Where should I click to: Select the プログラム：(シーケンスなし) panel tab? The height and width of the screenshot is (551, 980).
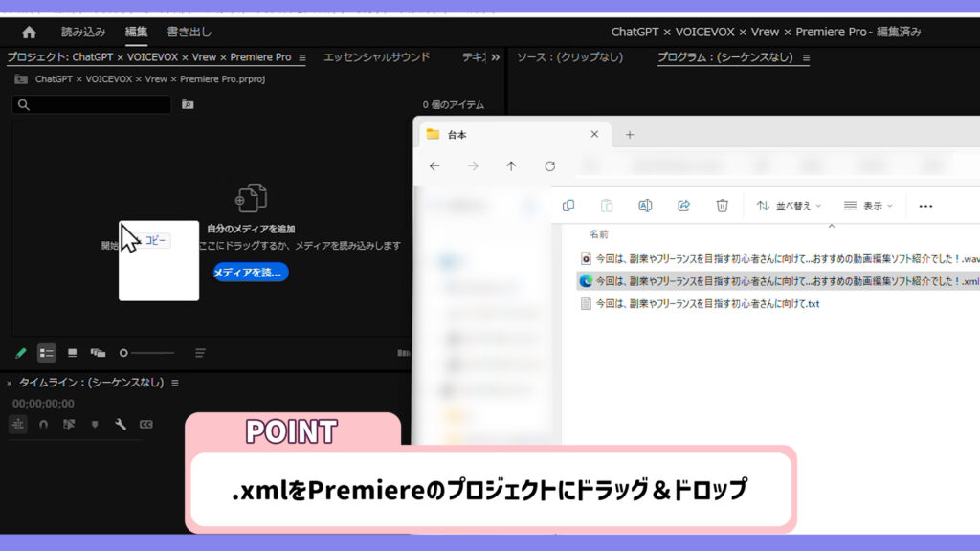[724, 56]
